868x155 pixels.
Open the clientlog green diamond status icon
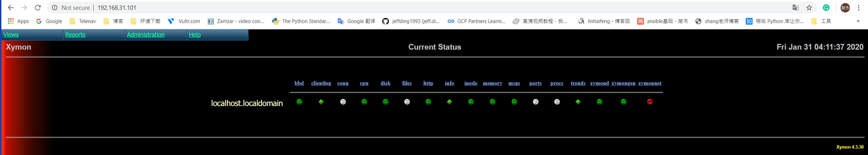pyautogui.click(x=321, y=102)
